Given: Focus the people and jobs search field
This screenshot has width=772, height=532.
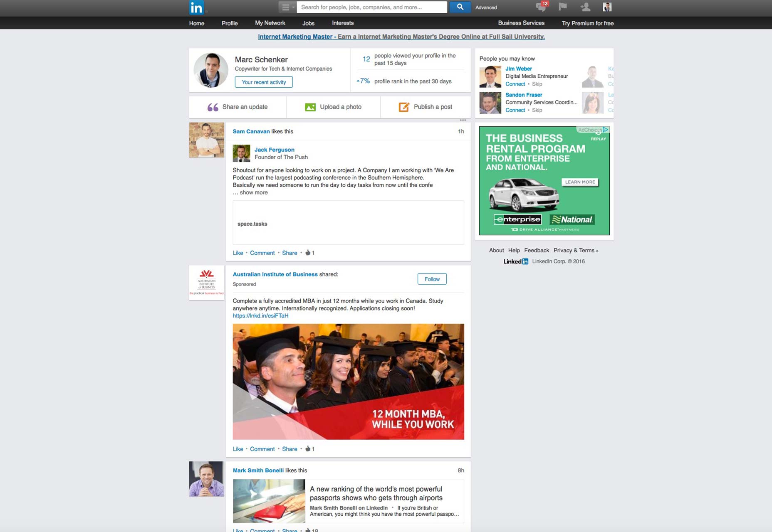Looking at the screenshot, I should click(372, 7).
